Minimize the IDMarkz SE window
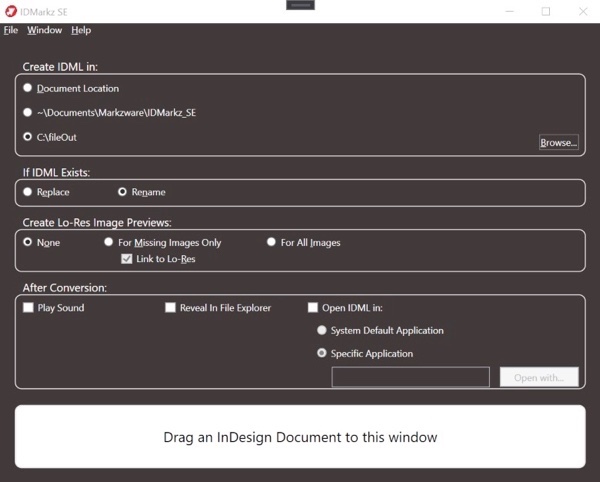Screen dimensions: 600x482 click(x=509, y=11)
